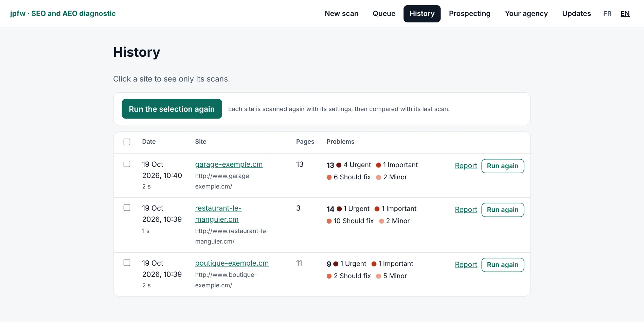
Task: Open Report for garage-exemple.cm
Action: pyautogui.click(x=466, y=166)
